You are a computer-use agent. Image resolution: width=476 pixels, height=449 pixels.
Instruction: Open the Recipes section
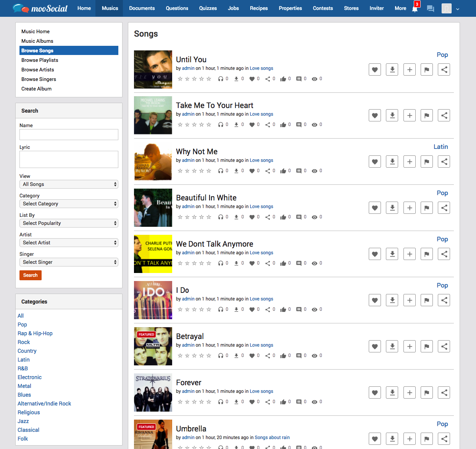(259, 8)
